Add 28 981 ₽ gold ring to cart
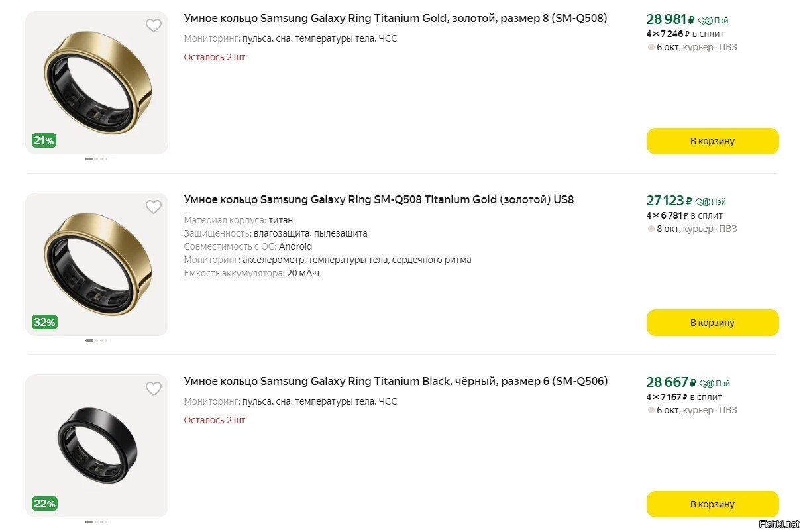 click(x=712, y=141)
